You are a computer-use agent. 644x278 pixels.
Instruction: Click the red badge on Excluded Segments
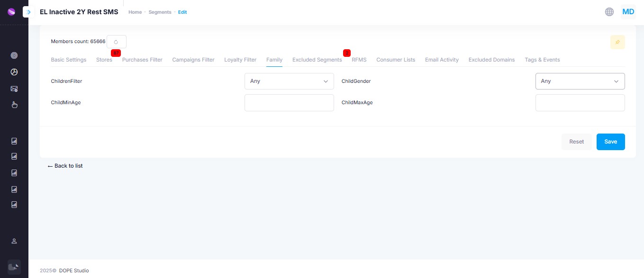(x=347, y=53)
